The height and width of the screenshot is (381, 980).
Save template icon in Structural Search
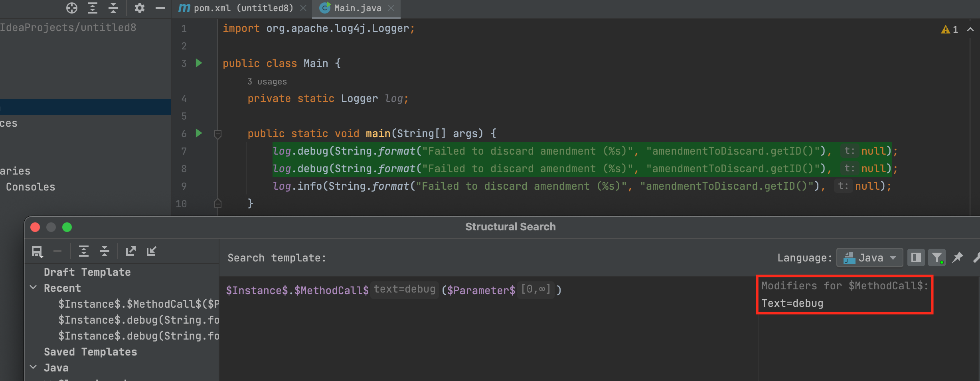tap(37, 251)
